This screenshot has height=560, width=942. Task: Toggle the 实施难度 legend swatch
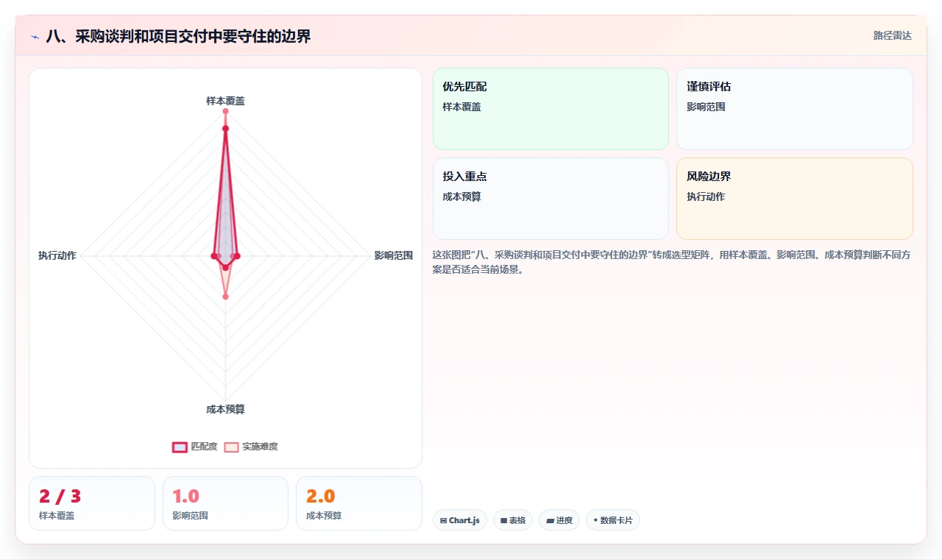(231, 447)
